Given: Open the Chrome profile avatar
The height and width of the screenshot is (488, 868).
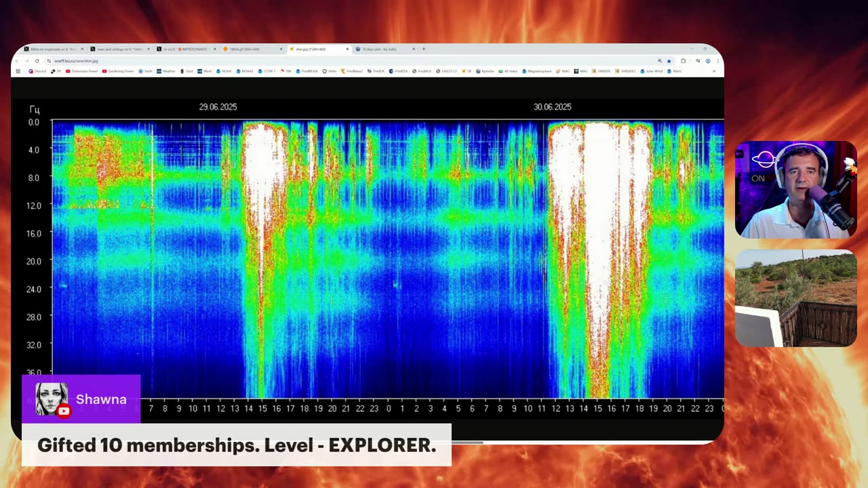Looking at the screenshot, I should (x=707, y=60).
